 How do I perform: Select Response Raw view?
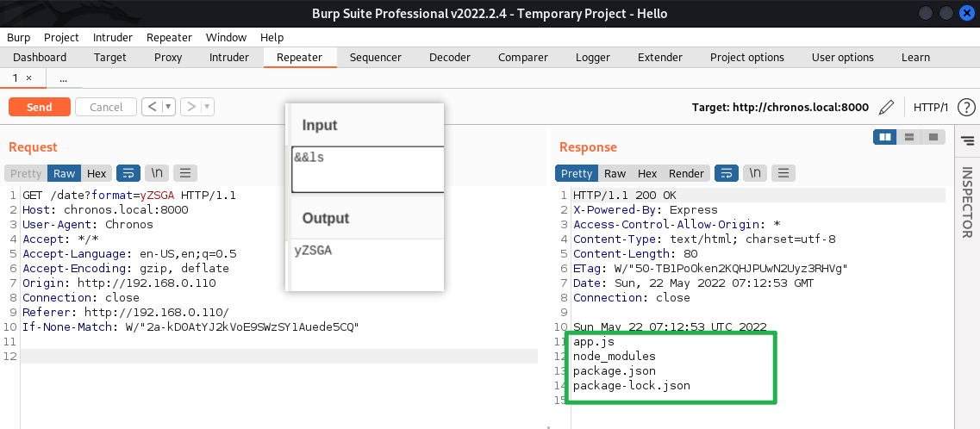tap(615, 173)
